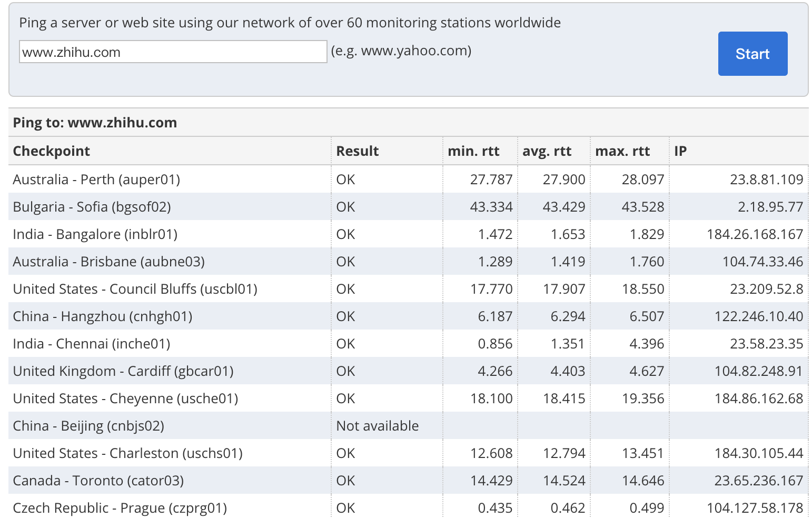Screen dimensions: 812x518
Task: Click the Checkpoint column header
Action: click(52, 151)
